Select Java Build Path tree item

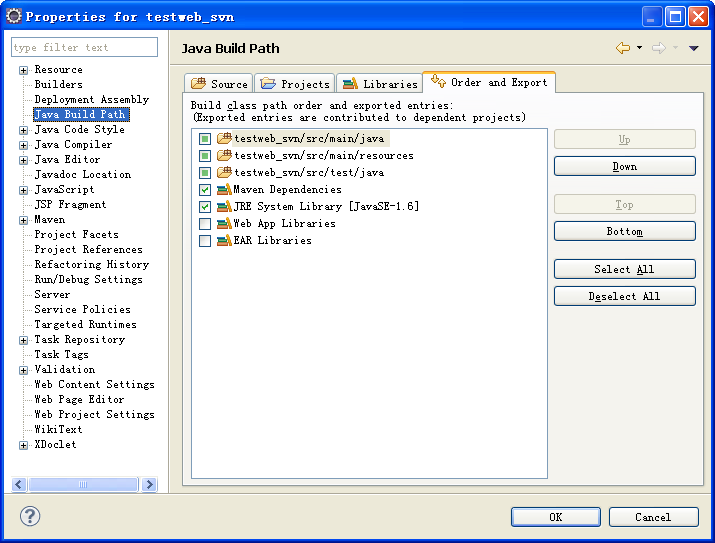[x=81, y=114]
